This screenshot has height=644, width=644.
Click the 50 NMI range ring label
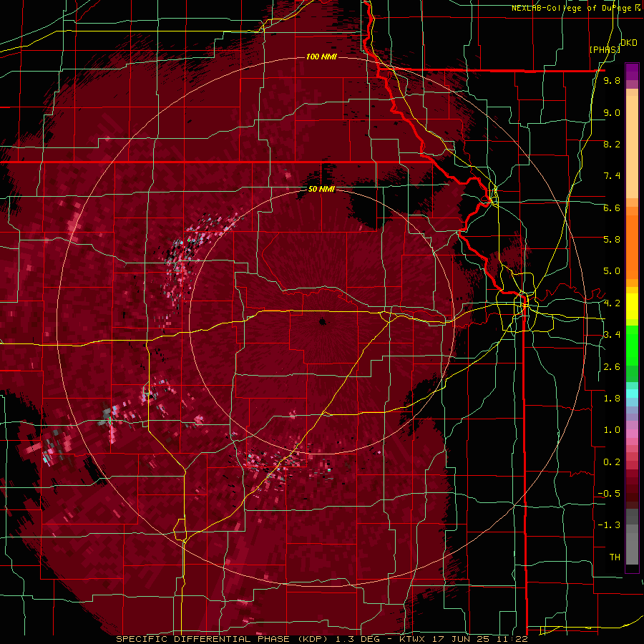pos(321,189)
